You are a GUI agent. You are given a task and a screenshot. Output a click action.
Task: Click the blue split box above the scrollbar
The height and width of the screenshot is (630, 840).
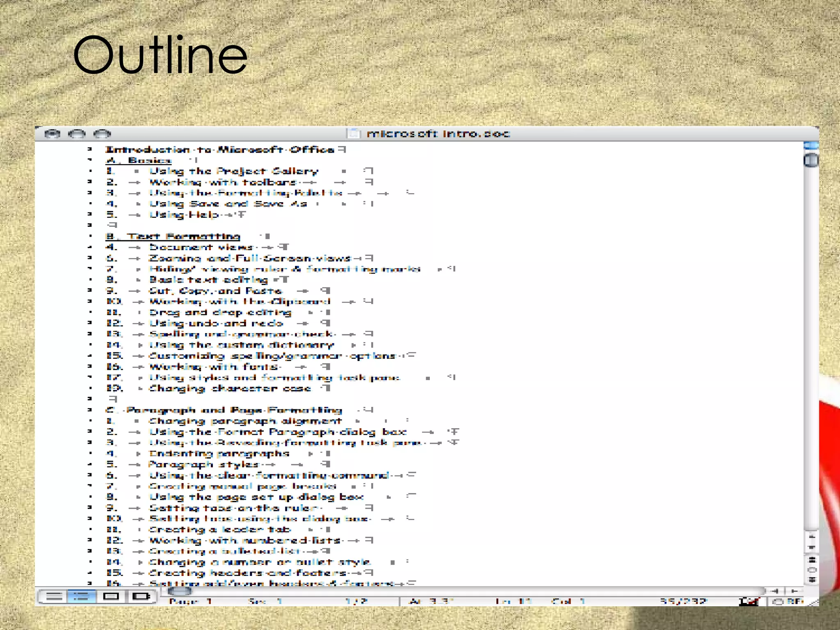pos(811,145)
